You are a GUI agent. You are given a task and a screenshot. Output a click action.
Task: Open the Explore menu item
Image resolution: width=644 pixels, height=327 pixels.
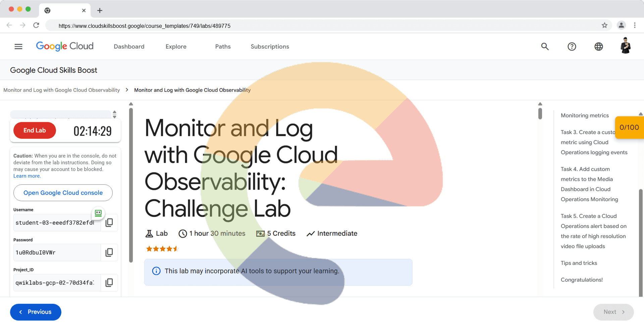pos(176,47)
